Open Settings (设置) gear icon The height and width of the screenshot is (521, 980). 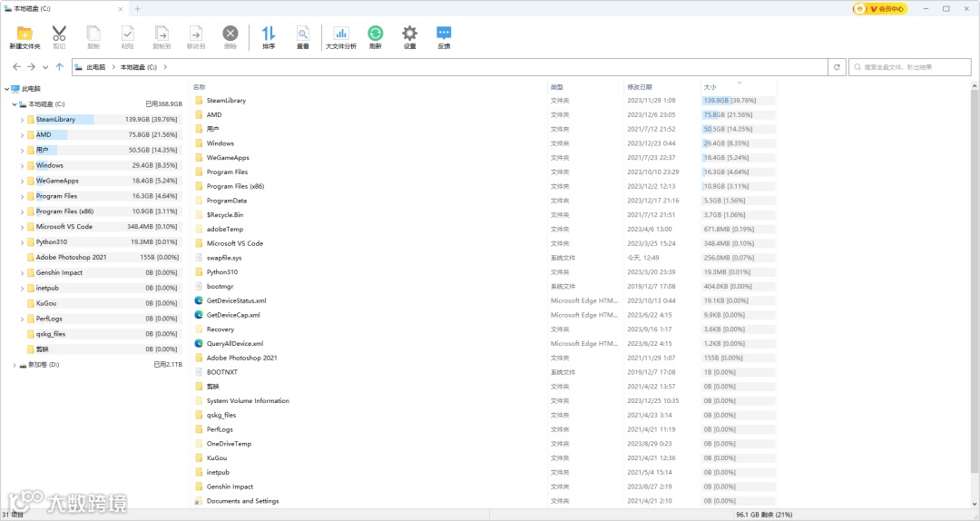pos(409,34)
